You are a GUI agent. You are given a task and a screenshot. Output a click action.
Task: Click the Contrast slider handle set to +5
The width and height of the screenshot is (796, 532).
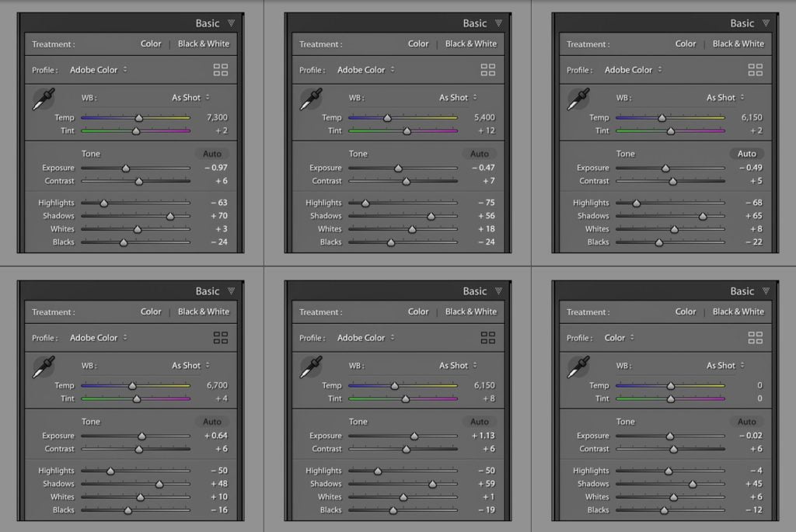(672, 181)
